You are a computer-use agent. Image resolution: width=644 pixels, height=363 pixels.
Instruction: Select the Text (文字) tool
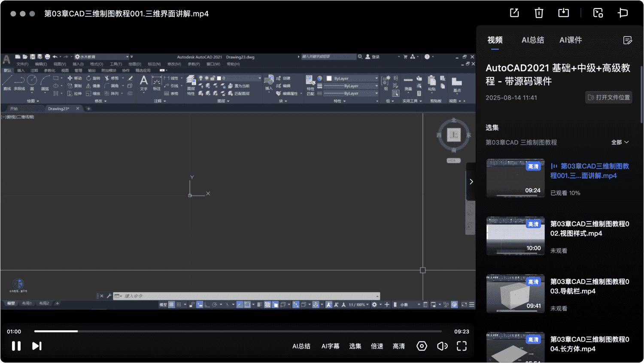(144, 83)
